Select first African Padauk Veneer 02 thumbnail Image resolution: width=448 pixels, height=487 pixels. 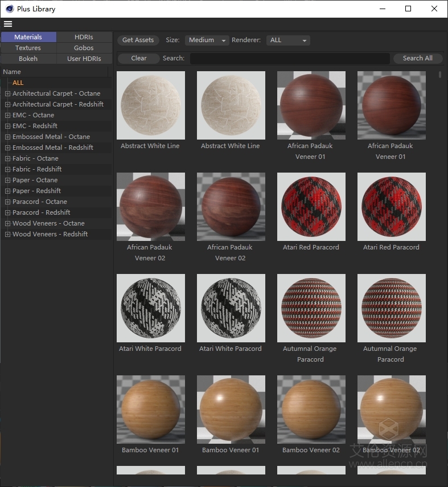[x=151, y=207]
